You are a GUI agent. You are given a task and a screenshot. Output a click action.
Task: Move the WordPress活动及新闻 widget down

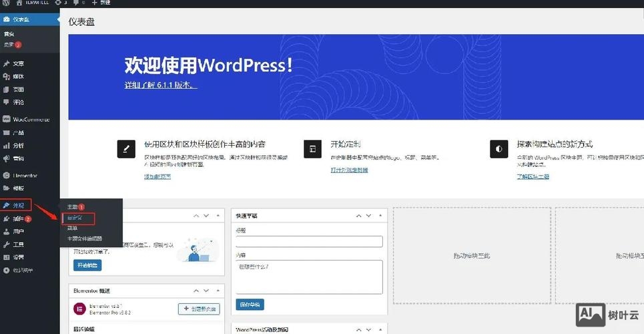pyautogui.click(x=369, y=329)
